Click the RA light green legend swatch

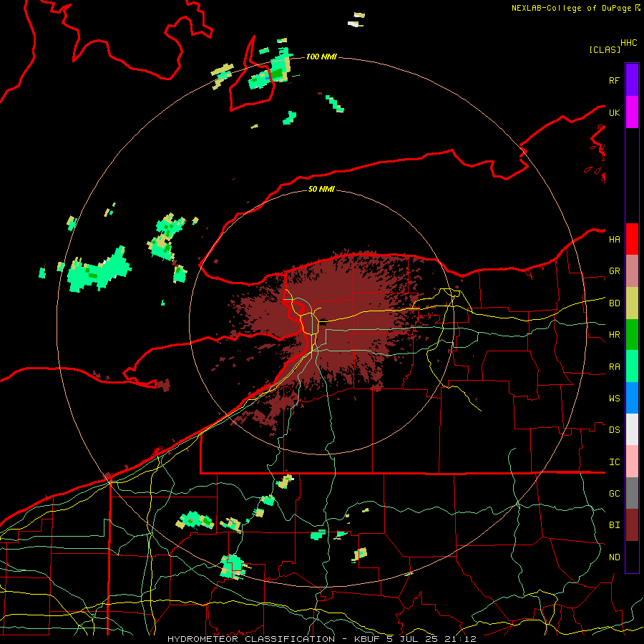[632, 366]
